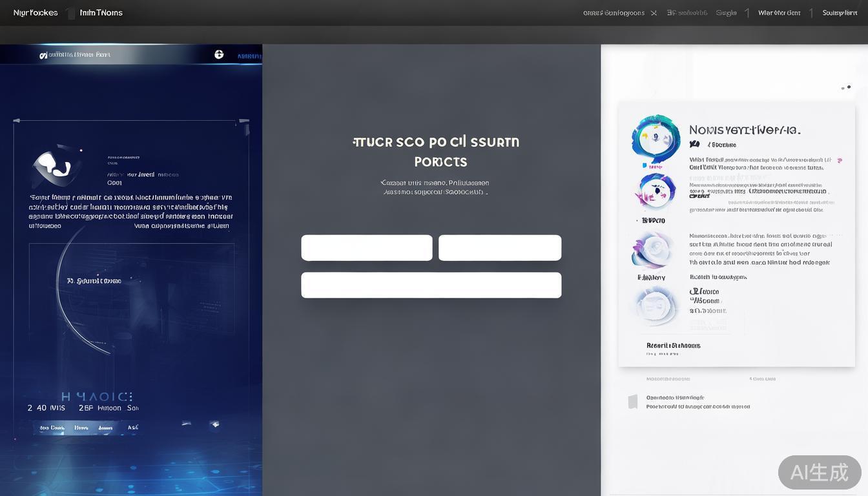Click the fourth pale blue circular avatar
This screenshot has height=496, width=868.
pos(654,305)
